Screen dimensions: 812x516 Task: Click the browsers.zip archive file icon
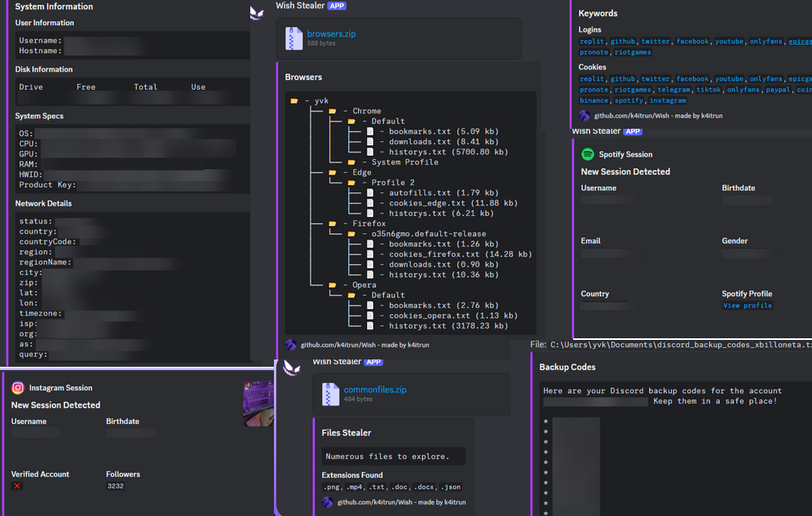pos(293,38)
